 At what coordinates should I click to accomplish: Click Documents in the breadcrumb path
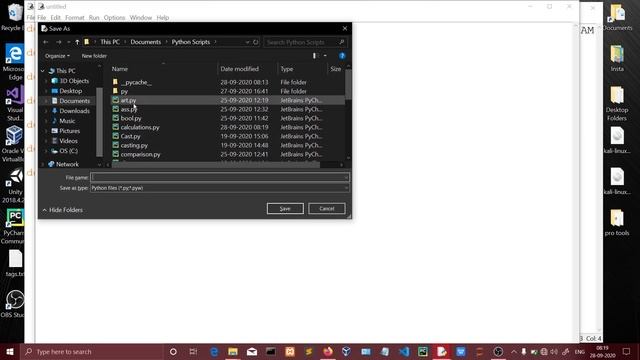146,42
